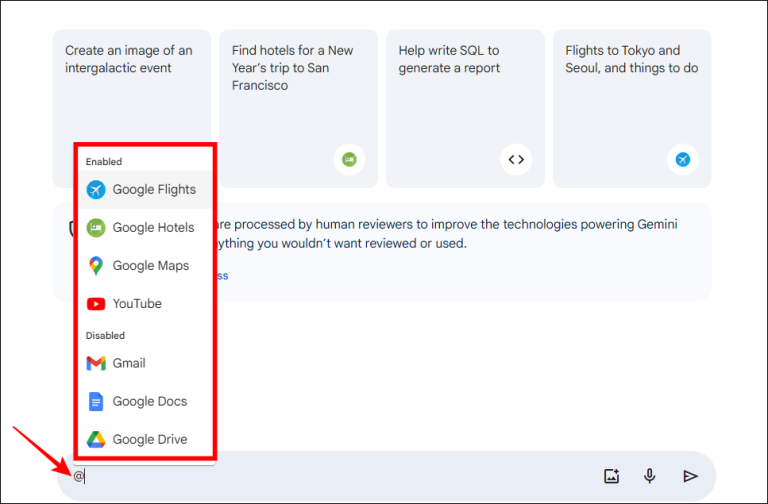Viewport: 768px width, 504px height.
Task: Click the Google Drive triangle icon
Action: click(x=96, y=439)
